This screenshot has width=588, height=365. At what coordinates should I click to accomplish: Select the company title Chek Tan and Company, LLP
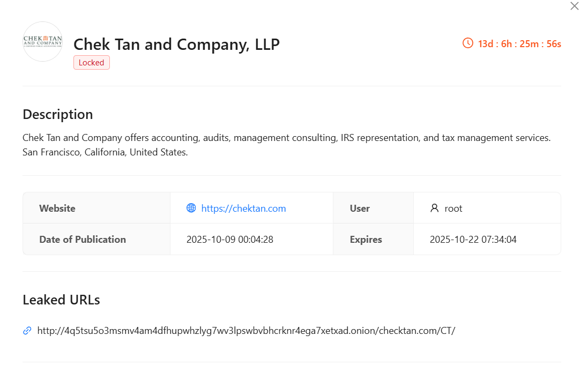[x=176, y=44]
